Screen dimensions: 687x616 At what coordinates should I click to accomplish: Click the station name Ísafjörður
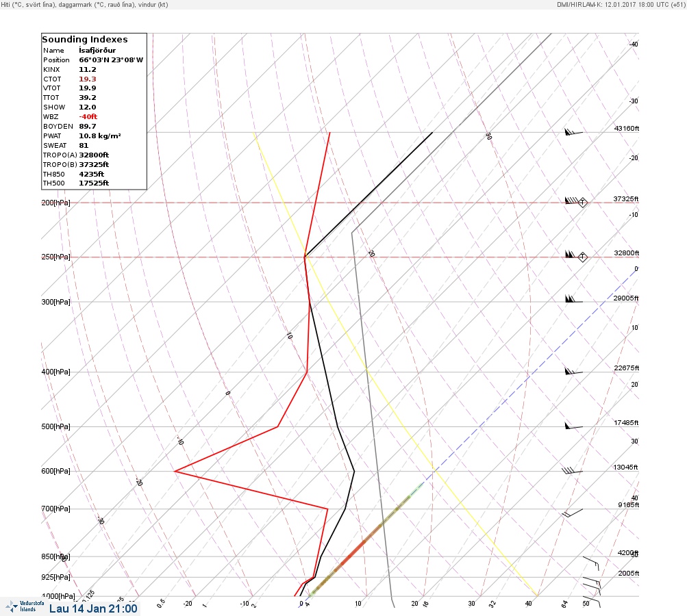click(x=97, y=51)
